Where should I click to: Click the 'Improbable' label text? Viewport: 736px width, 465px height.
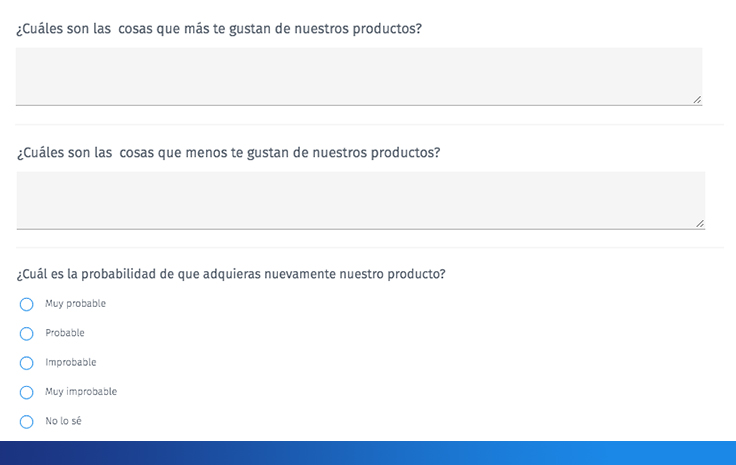pyautogui.click(x=71, y=362)
